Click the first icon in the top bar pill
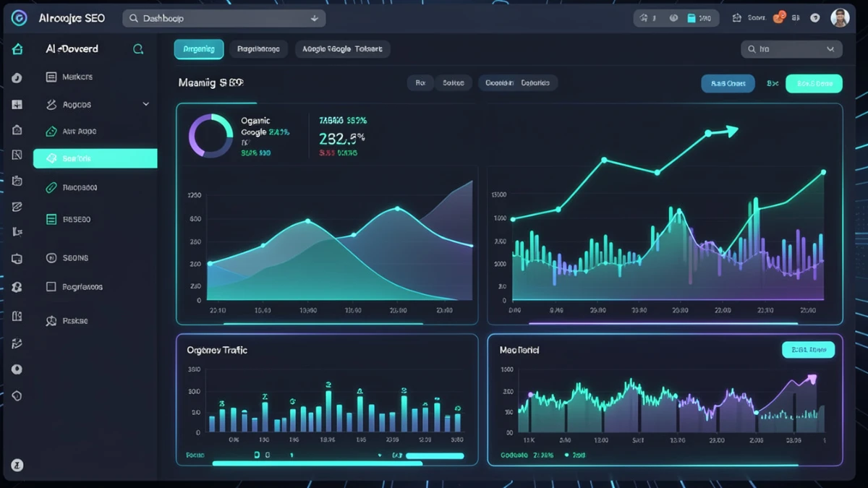868x488 pixels. click(x=644, y=18)
